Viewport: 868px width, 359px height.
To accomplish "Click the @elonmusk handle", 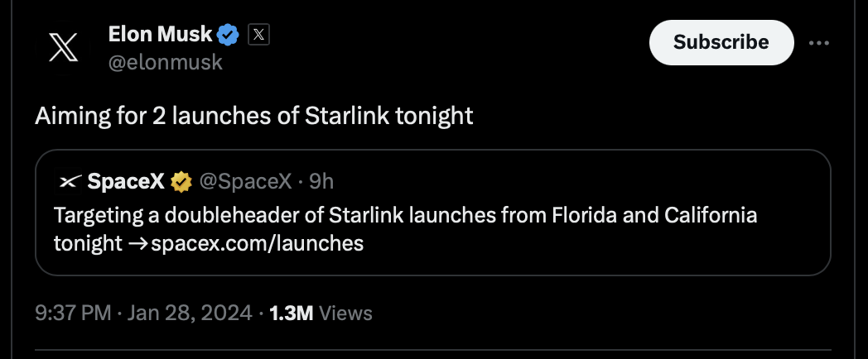I will [166, 63].
